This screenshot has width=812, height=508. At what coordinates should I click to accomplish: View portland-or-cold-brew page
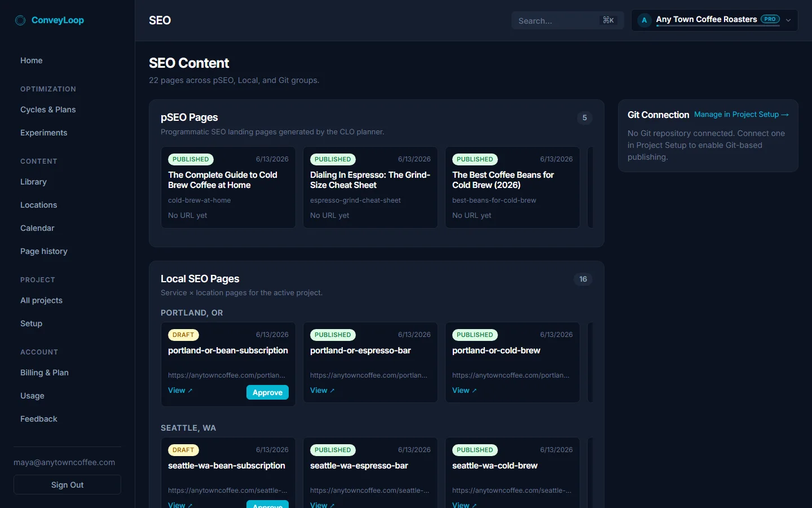pyautogui.click(x=464, y=391)
